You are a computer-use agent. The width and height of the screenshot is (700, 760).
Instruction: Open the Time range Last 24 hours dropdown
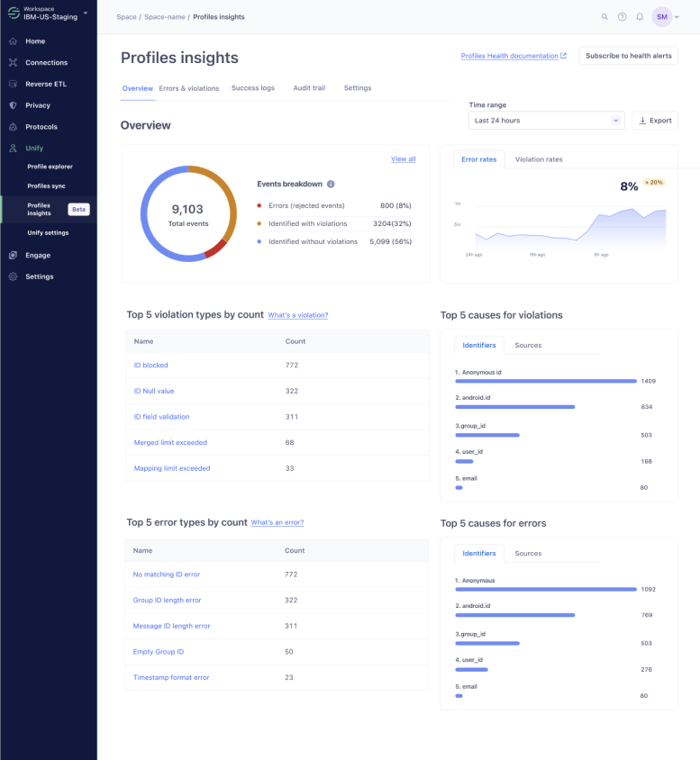pos(546,120)
